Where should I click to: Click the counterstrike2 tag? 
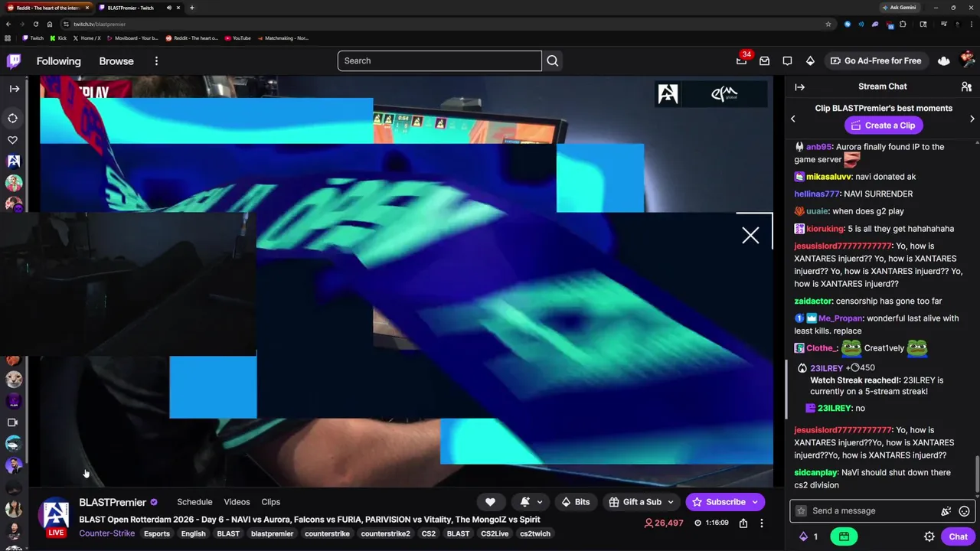(385, 533)
